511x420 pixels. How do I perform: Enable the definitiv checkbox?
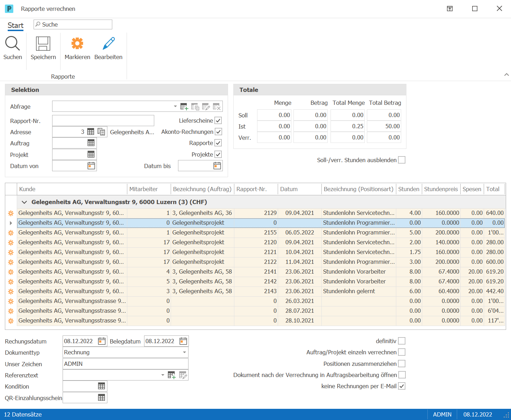tap(402, 341)
